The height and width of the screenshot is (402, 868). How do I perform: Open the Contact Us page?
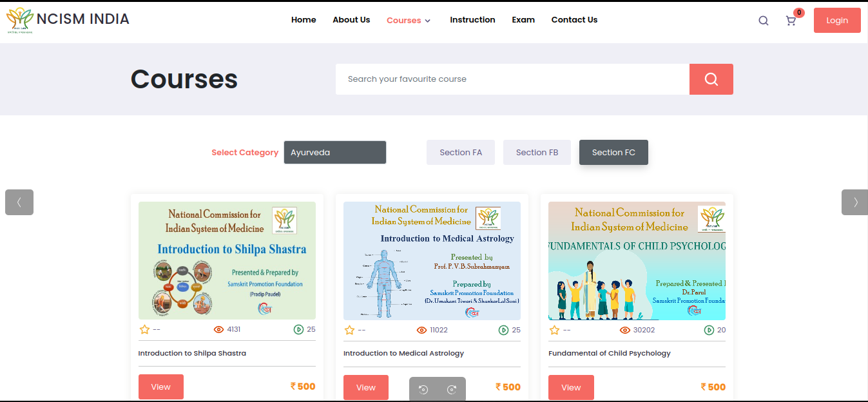tap(574, 20)
